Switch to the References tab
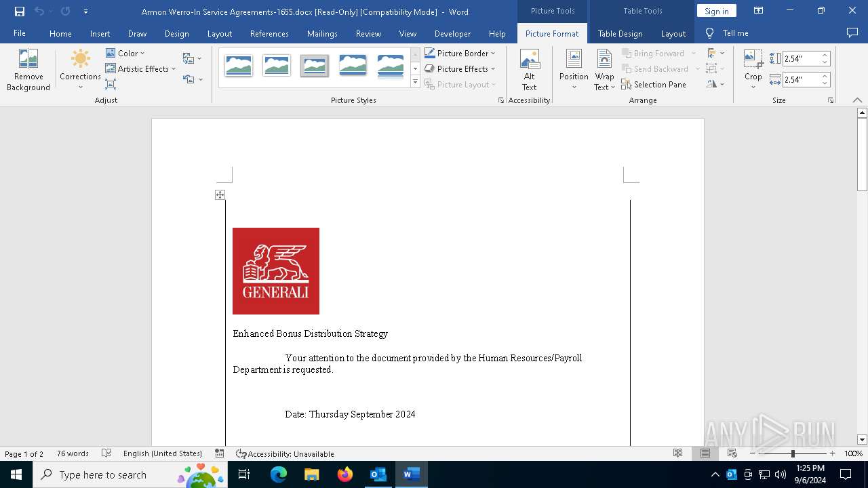This screenshot has width=868, height=488. tap(269, 33)
